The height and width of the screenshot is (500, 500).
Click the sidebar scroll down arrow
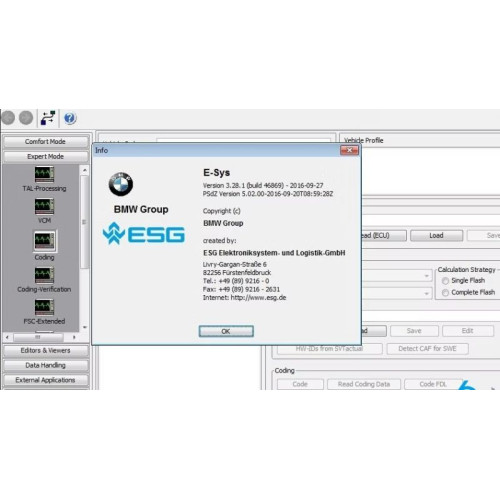(85, 327)
